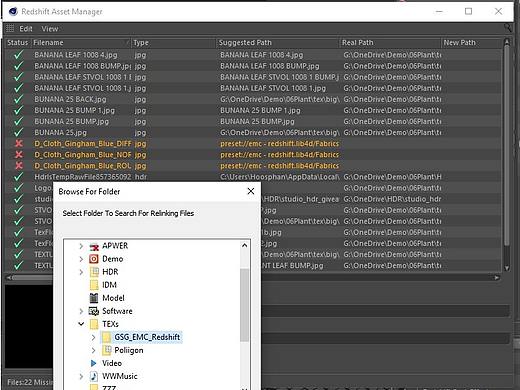Click green check status of BANANA LEAF 1008 4.jpg
520x390 pixels.
[19, 55]
